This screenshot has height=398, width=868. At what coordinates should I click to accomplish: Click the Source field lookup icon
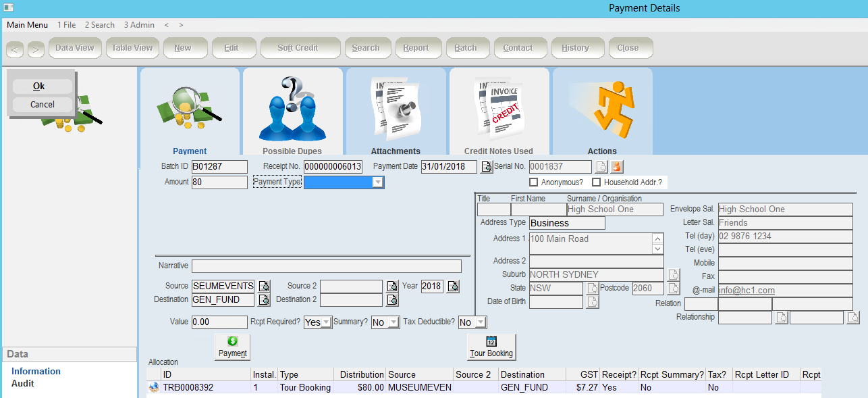(264, 287)
